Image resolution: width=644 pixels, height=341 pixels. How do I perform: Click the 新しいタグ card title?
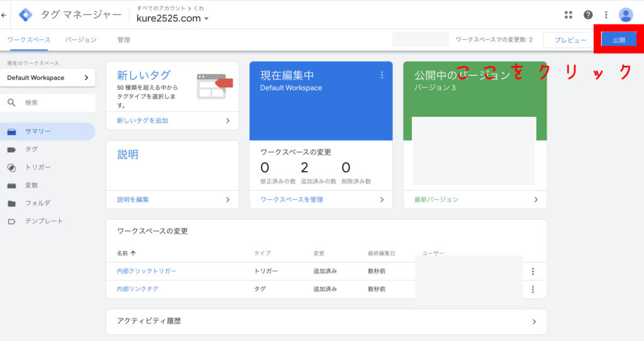coord(144,75)
